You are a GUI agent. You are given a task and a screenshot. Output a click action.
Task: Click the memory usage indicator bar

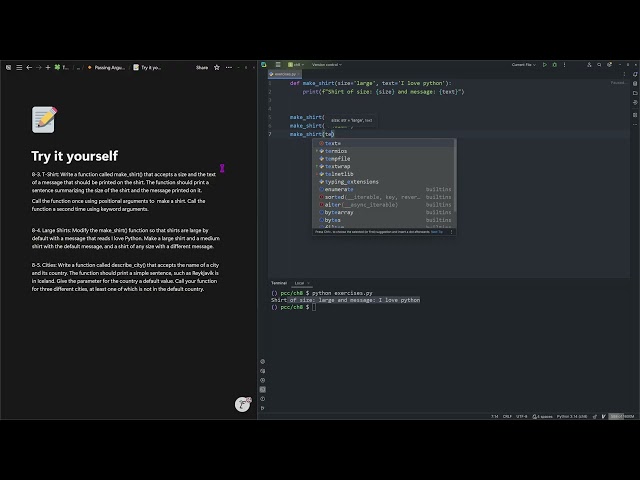tap(622, 416)
